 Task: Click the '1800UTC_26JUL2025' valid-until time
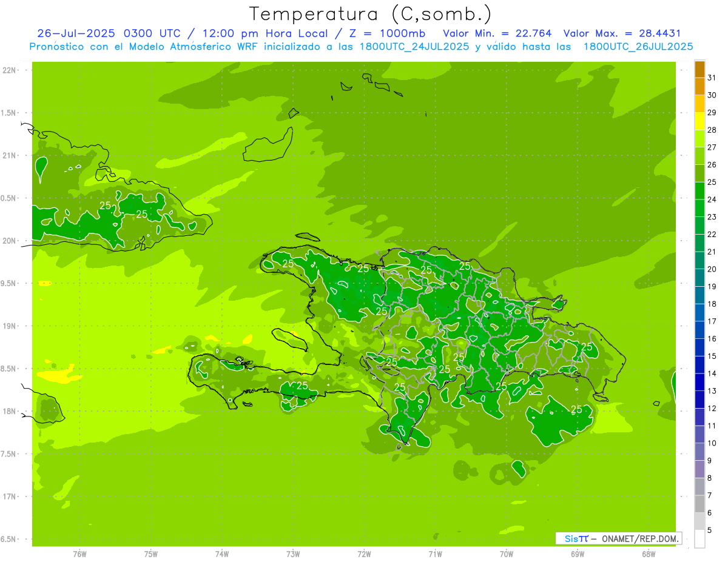638,47
